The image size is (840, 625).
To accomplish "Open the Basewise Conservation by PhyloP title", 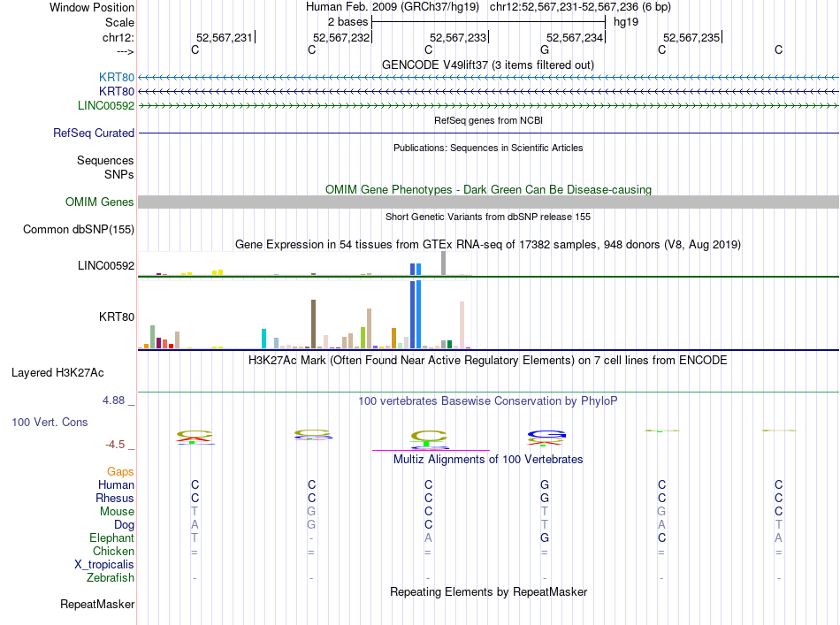I will coord(488,401).
